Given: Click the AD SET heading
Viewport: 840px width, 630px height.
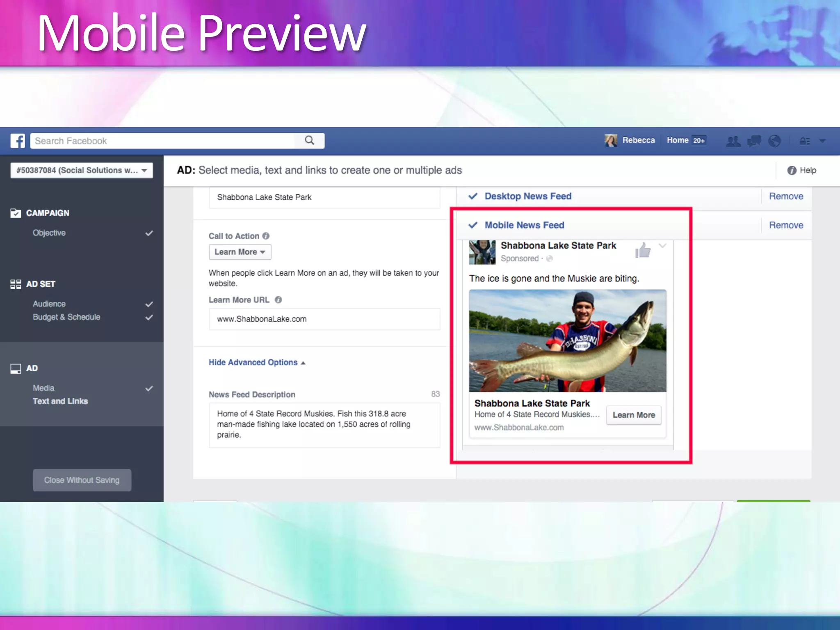Looking at the screenshot, I should (41, 284).
